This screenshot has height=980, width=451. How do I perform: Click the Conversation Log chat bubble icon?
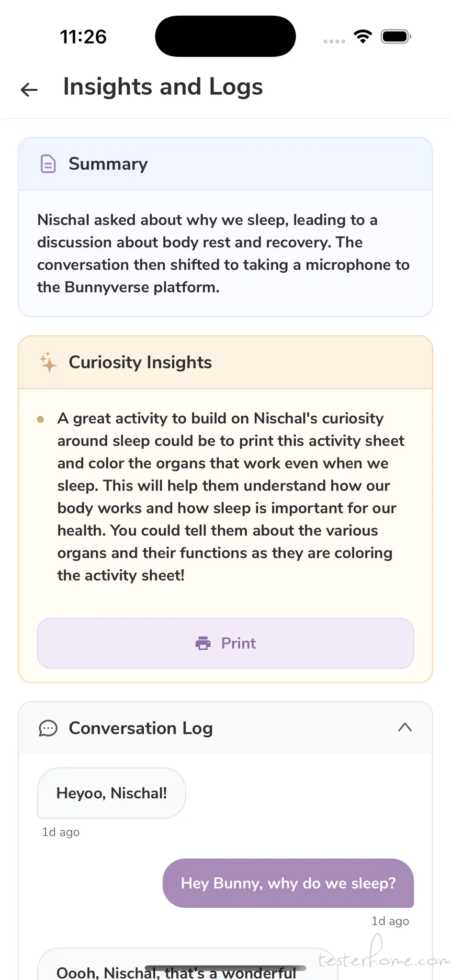(48, 728)
